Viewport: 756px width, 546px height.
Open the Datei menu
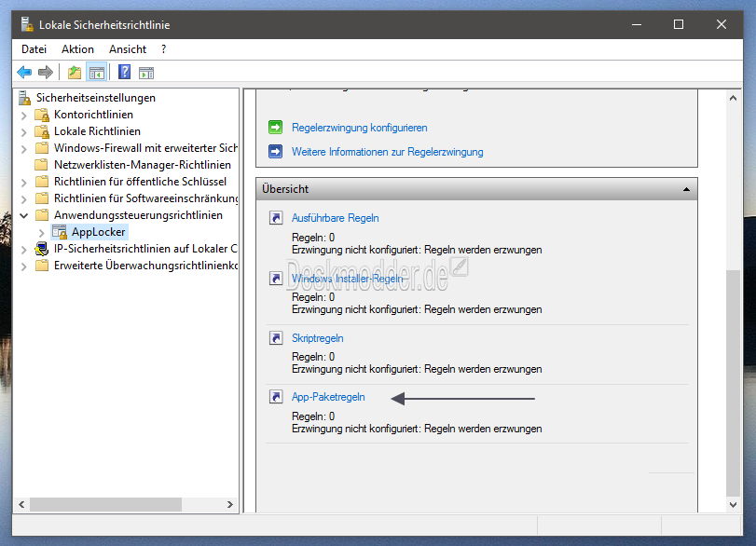[34, 49]
